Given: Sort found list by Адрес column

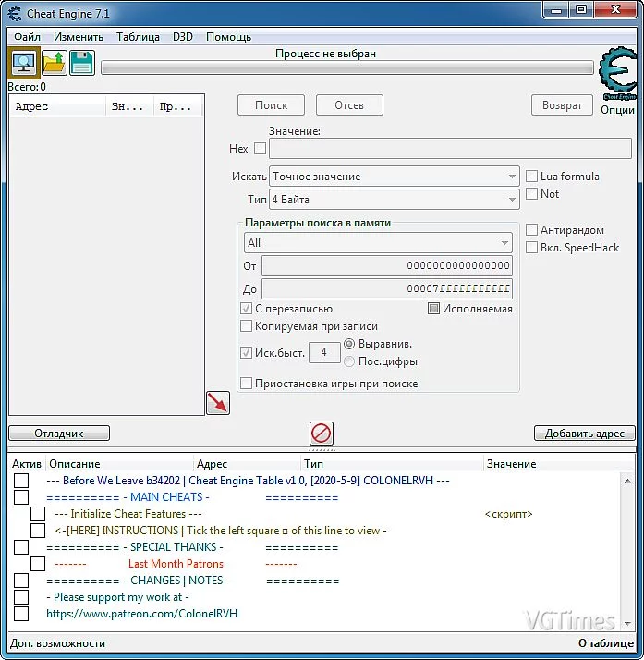Looking at the screenshot, I should pyautogui.click(x=58, y=106).
